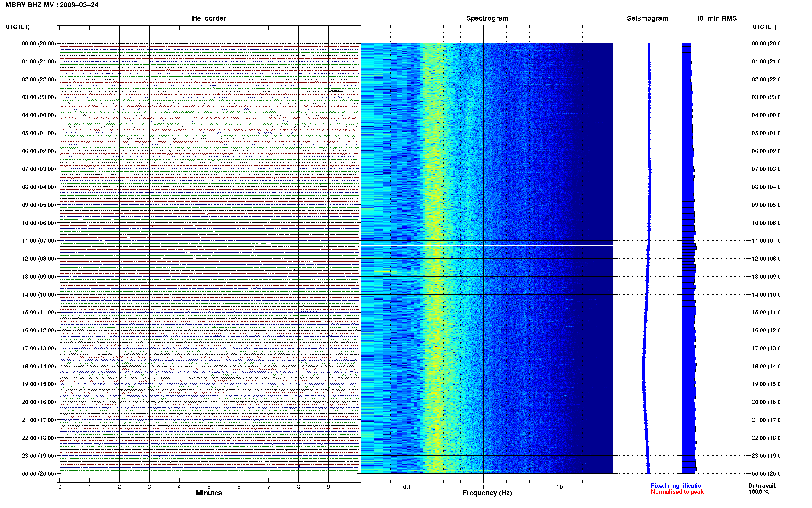The width and height of the screenshot is (812, 508).
Task: Click left axis label '07:00 (03:00)'
Action: (x=39, y=169)
